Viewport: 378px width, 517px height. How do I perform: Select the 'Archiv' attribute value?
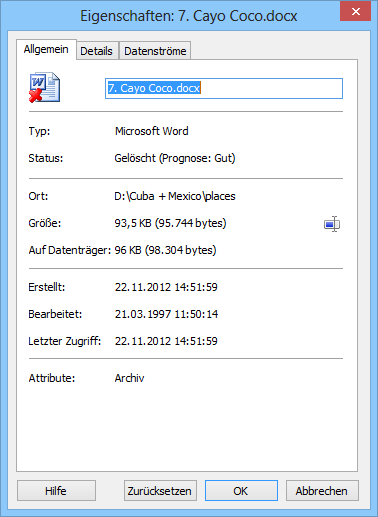click(x=129, y=378)
